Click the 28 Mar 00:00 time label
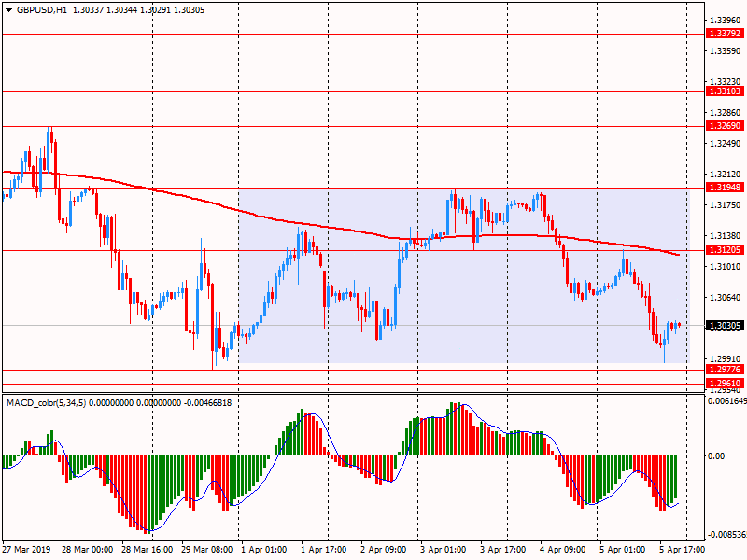The image size is (747, 560). pyautogui.click(x=87, y=550)
